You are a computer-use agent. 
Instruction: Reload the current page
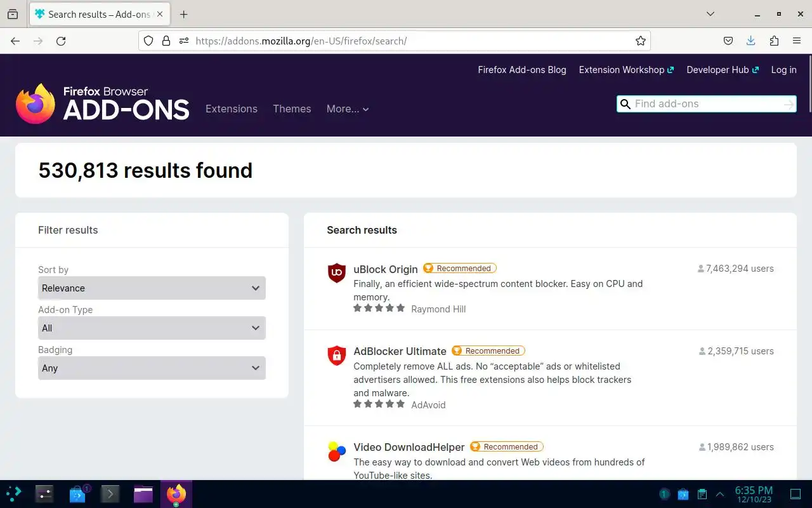pos(61,41)
